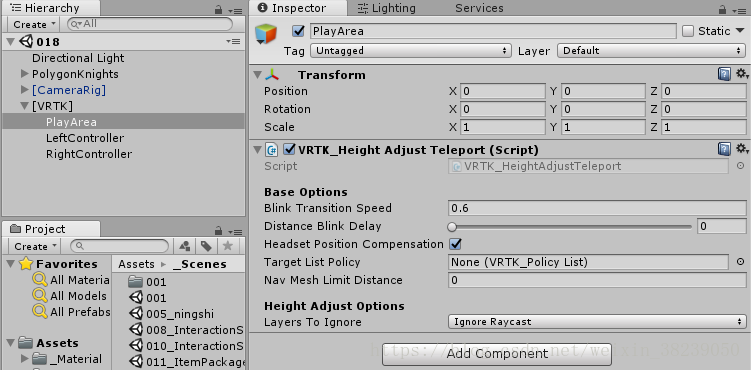The image size is (751, 370).
Task: Open Transform component gear settings menu
Action: 741,74
